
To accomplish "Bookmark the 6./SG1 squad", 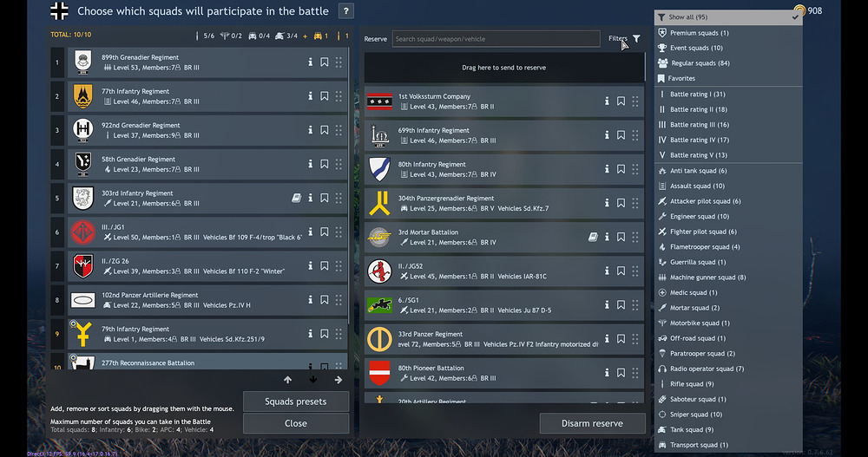I will coord(621,305).
